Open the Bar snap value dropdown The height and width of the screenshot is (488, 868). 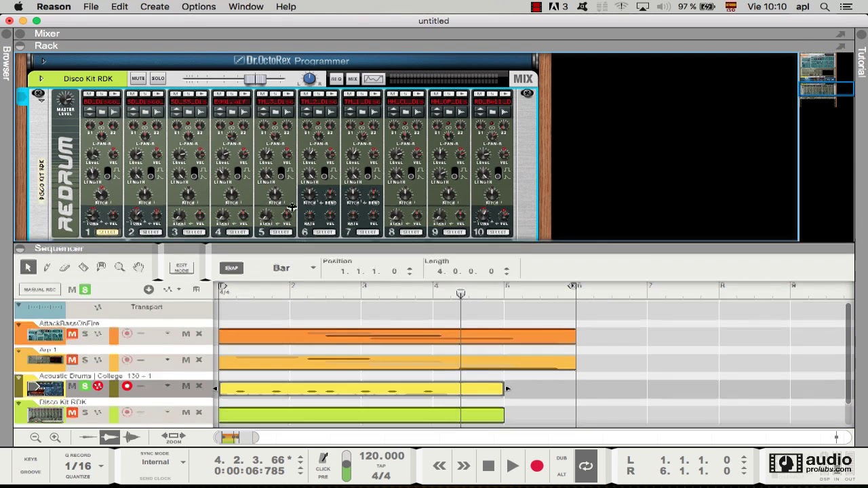[x=313, y=268]
